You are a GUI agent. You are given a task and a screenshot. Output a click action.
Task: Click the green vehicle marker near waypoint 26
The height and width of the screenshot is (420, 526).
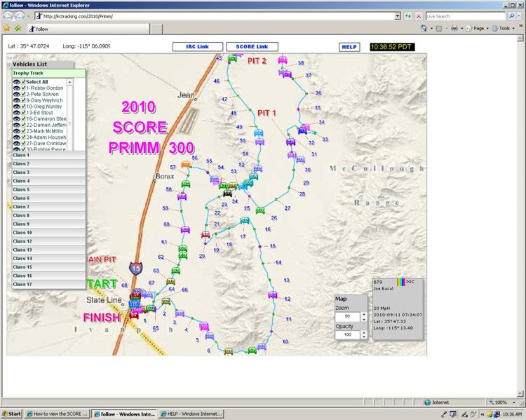pos(260,210)
